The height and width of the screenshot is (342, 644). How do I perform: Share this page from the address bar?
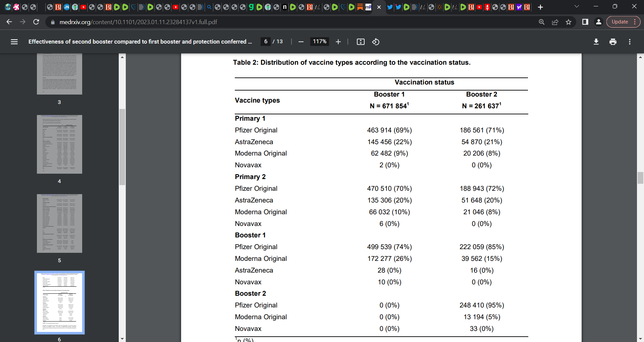point(555,22)
